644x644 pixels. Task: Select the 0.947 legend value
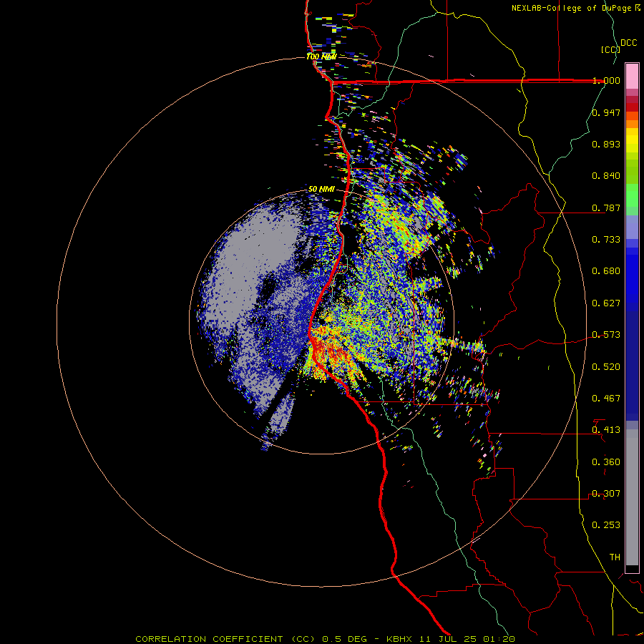(606, 112)
